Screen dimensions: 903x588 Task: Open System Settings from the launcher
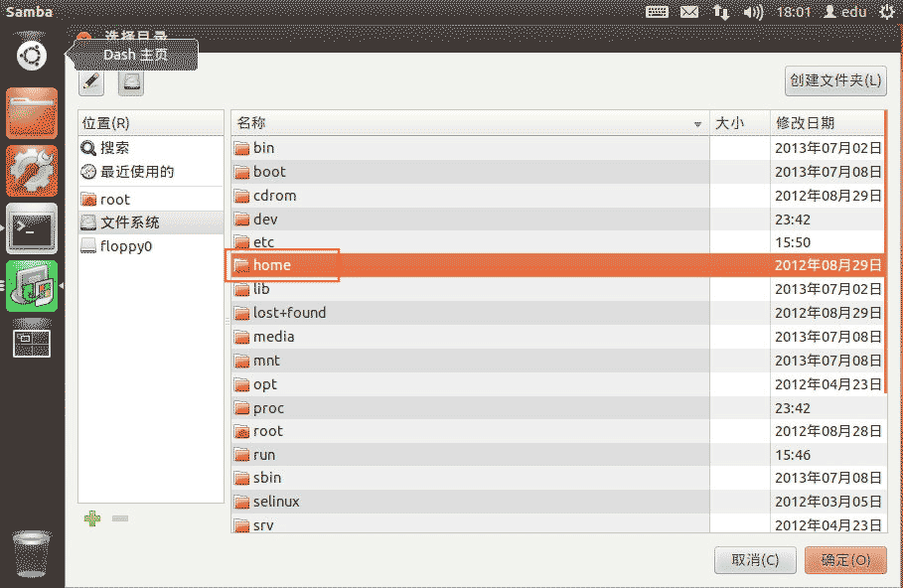pos(32,171)
